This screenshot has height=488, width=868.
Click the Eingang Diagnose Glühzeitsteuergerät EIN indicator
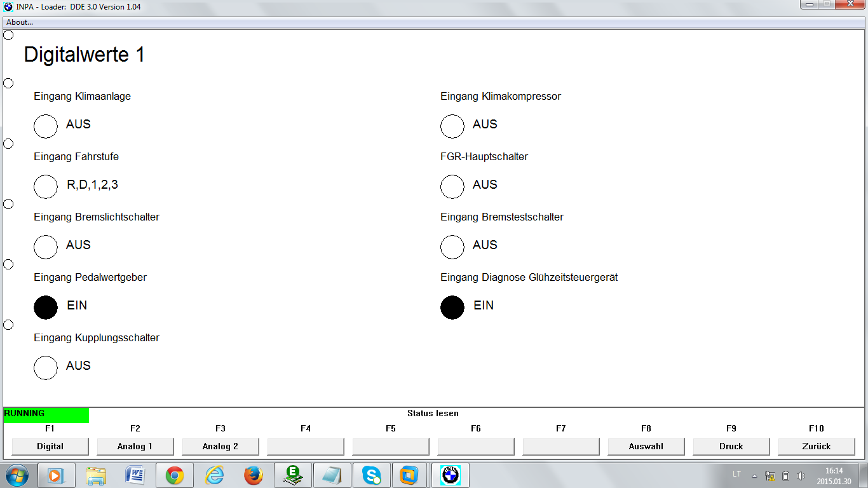click(x=452, y=308)
